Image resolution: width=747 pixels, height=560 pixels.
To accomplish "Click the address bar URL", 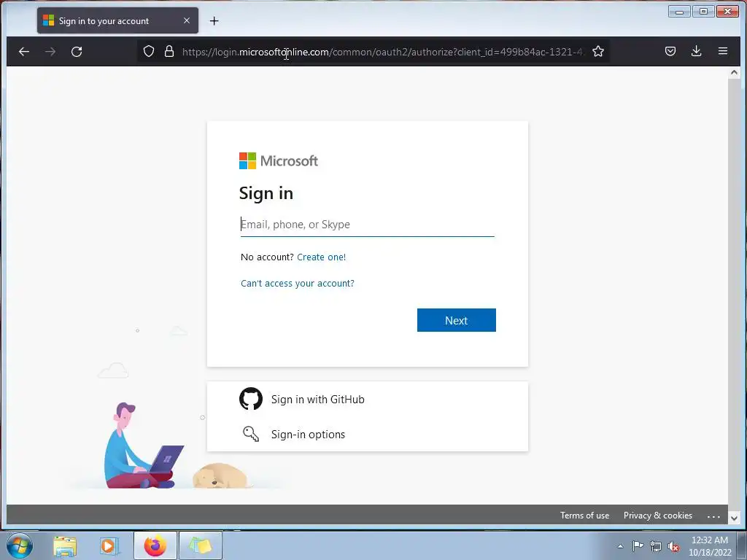I will tap(382, 52).
